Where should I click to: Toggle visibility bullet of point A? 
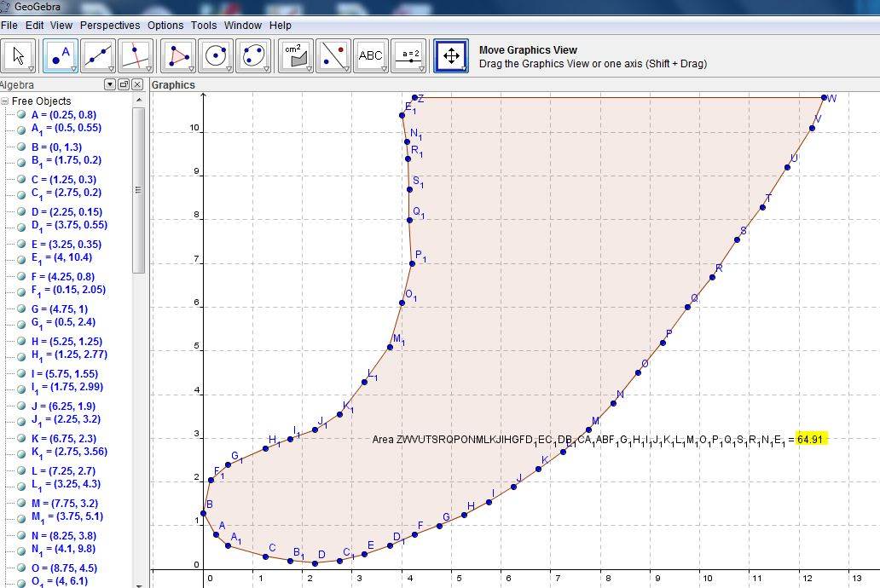tap(21, 115)
